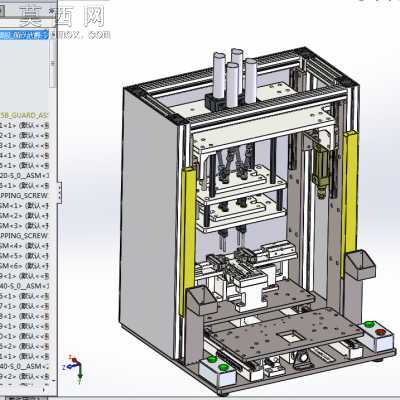Select the 4<1> component row
This screenshot has height=400, width=400.
coord(24,155)
